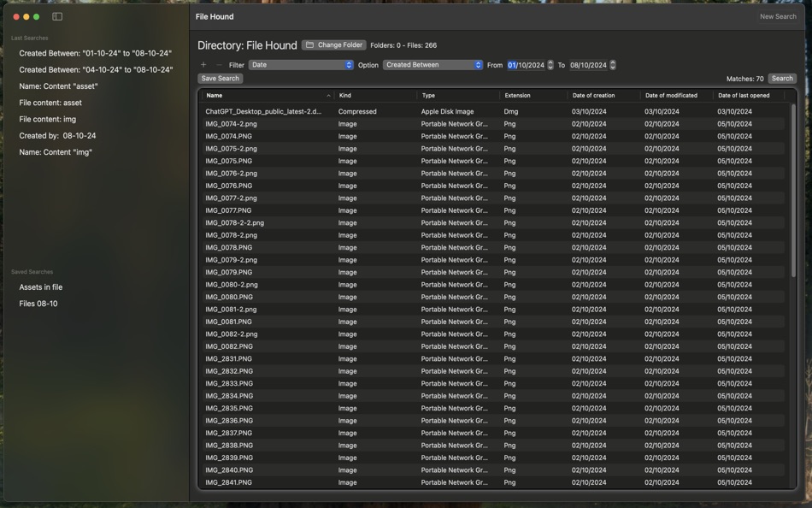The image size is (812, 508).
Task: Select file IMG_0079-2.png
Action: coord(493,260)
